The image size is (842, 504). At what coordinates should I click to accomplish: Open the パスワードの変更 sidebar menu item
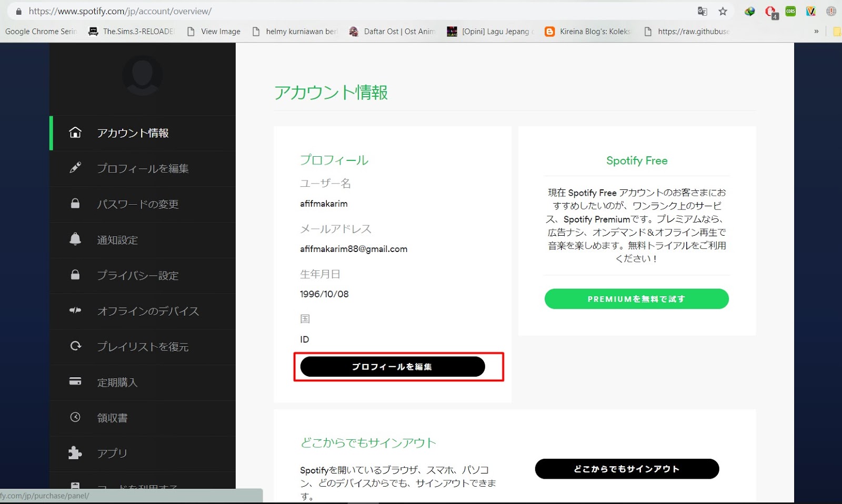click(143, 204)
